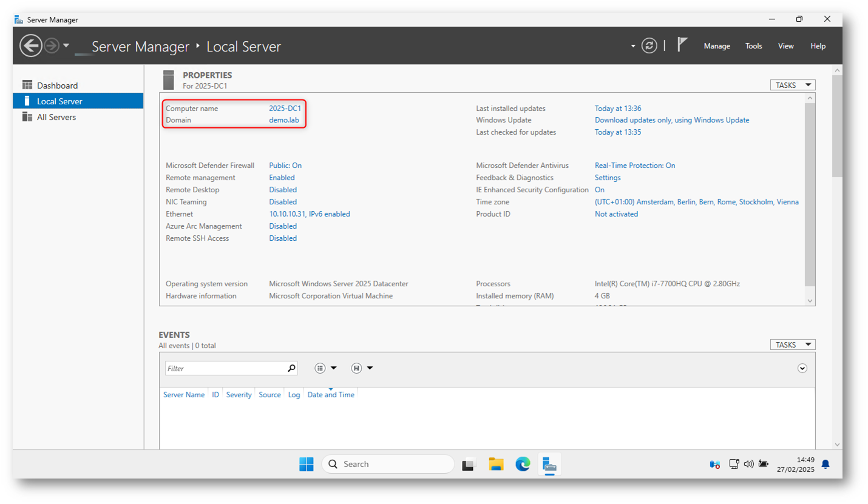Sort events by Severity column
The width and height of the screenshot is (868, 504).
coord(239,395)
